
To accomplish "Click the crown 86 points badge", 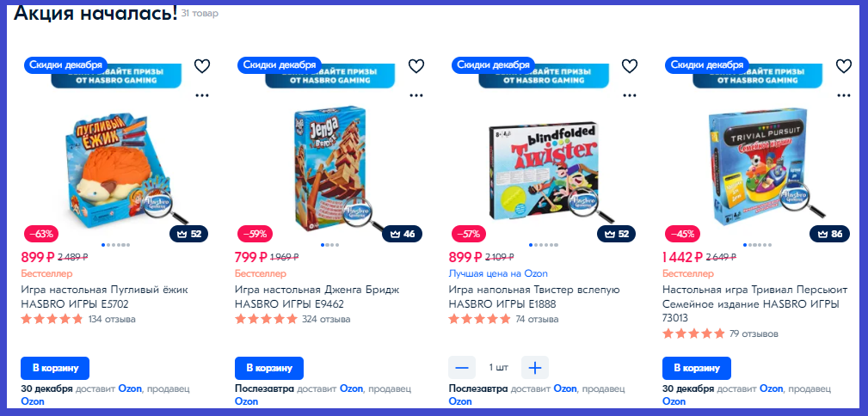I will (829, 234).
